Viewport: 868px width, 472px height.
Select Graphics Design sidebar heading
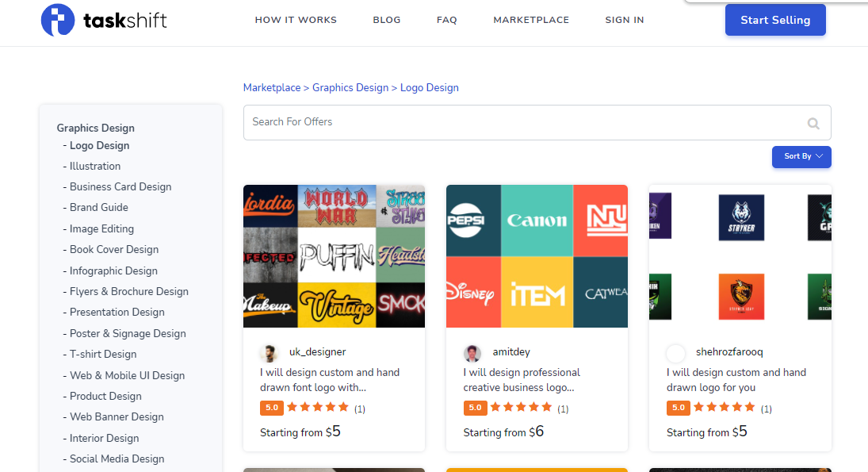coord(95,128)
